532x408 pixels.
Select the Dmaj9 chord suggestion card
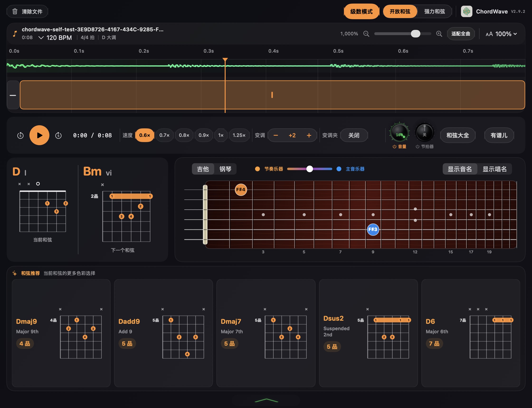(61, 333)
